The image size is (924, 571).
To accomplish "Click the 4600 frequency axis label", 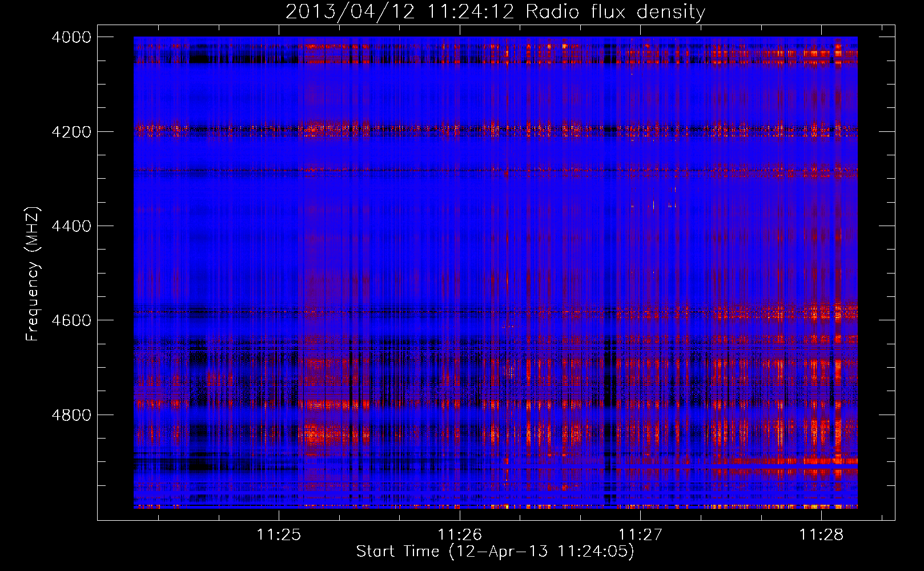I will [x=71, y=320].
